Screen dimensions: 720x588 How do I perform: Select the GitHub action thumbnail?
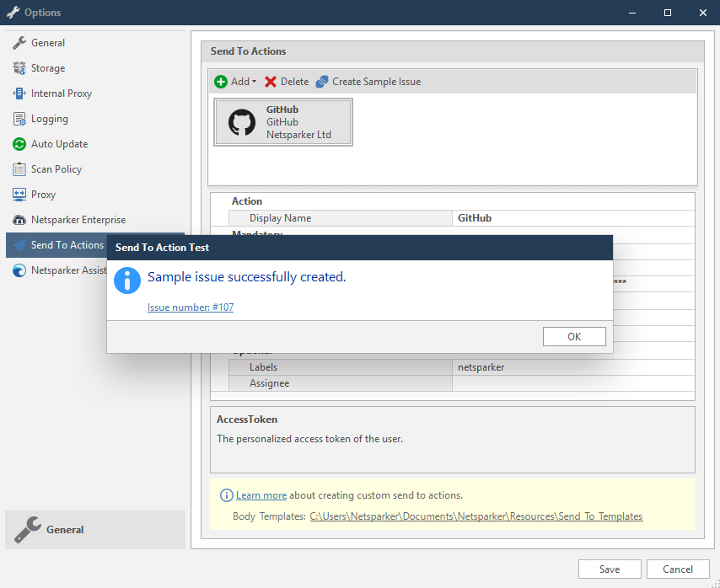point(282,121)
